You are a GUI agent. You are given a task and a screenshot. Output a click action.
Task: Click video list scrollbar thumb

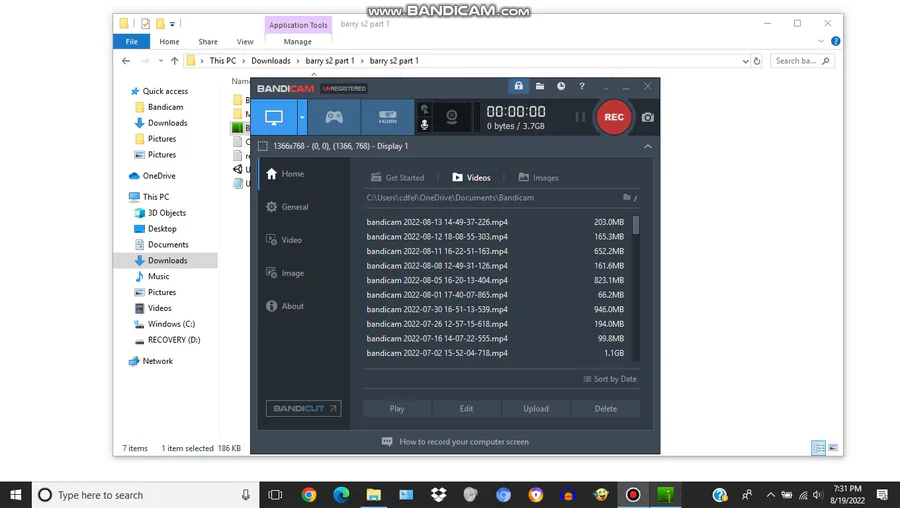pyautogui.click(x=635, y=225)
